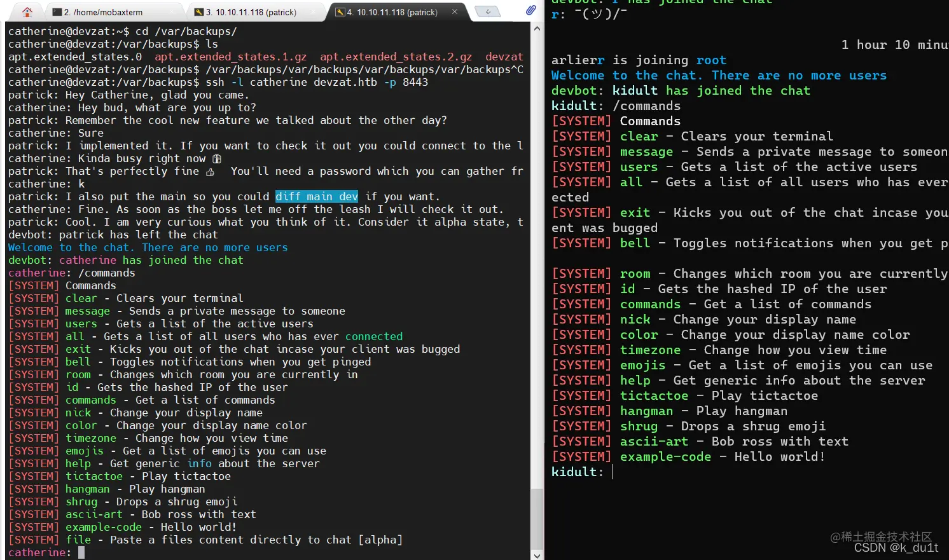The image size is (949, 560).
Task: Click the highlighted text 'diff main dev'
Action: tap(317, 196)
